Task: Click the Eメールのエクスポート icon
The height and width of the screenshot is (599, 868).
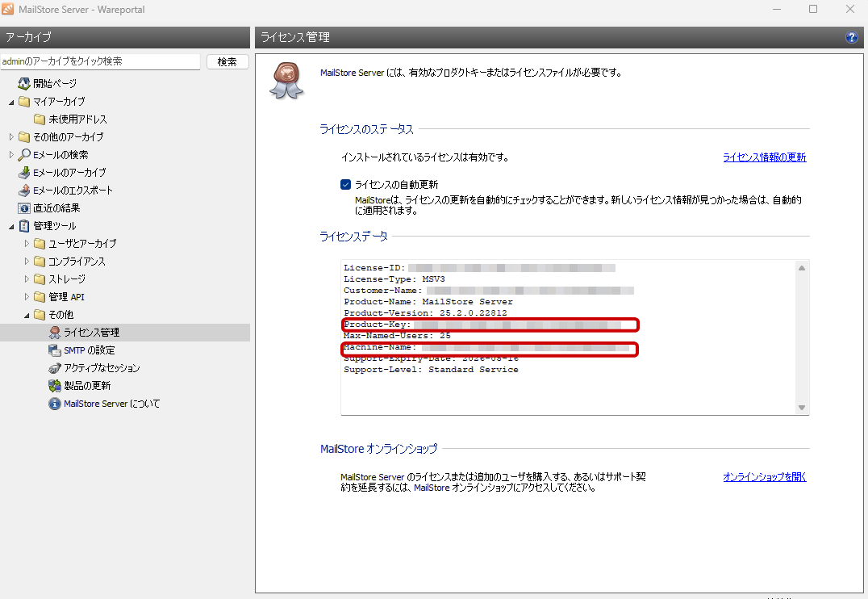Action: click(x=24, y=191)
